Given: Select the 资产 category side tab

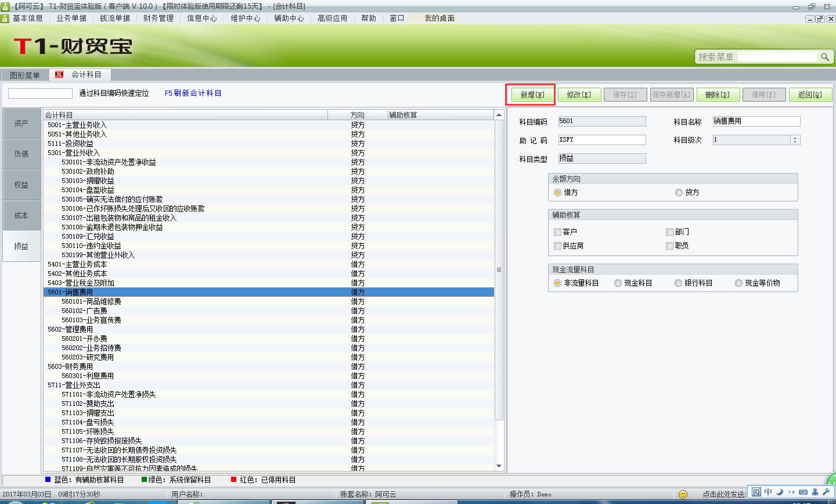Looking at the screenshot, I should (21, 123).
